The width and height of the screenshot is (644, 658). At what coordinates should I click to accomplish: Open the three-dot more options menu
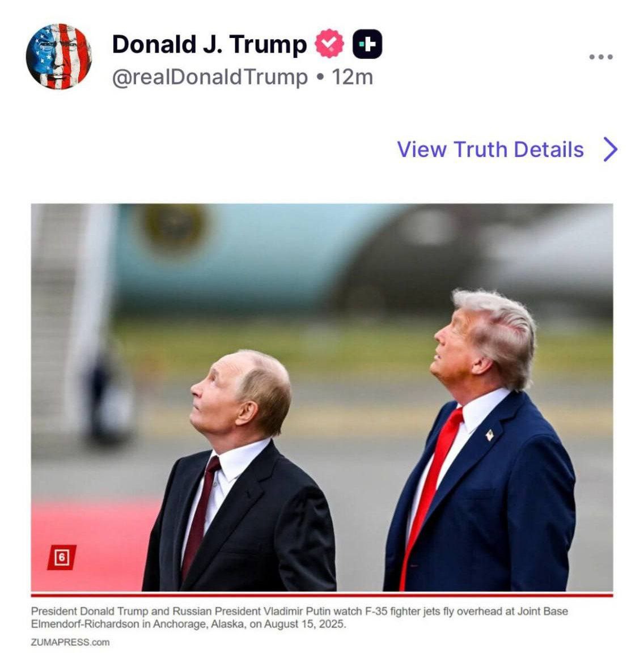(601, 57)
